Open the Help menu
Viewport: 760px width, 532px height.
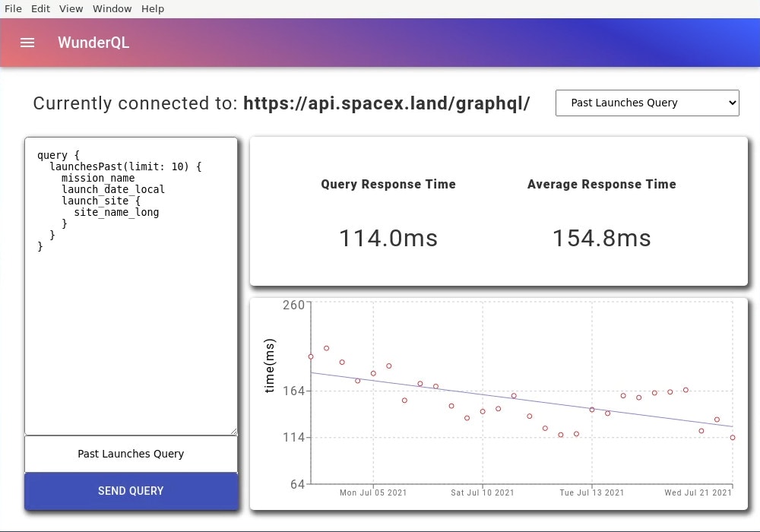tap(153, 8)
